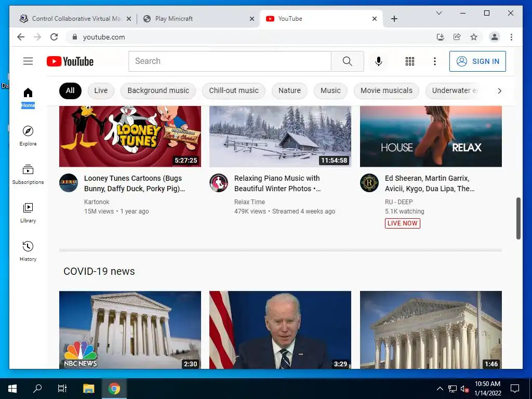The height and width of the screenshot is (399, 532).
Task: Click the youtube.com address bar
Action: point(251,37)
